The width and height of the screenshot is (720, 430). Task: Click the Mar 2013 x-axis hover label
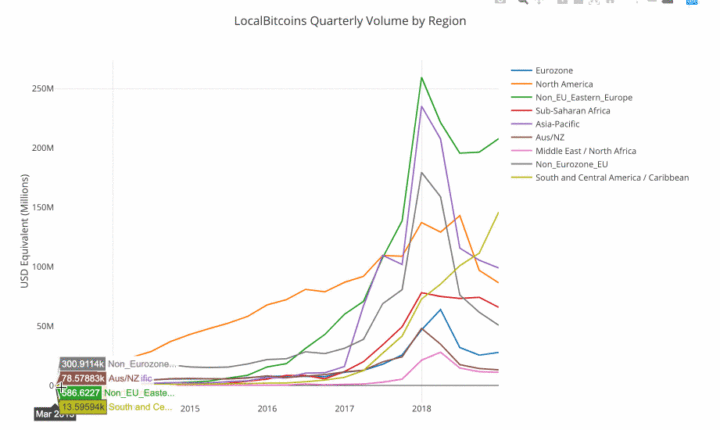coord(55,414)
